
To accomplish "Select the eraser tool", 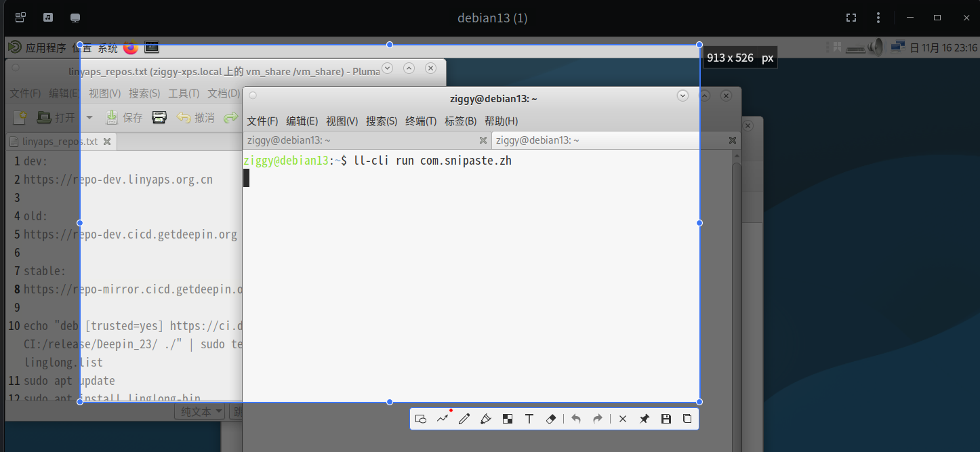I will (x=551, y=419).
